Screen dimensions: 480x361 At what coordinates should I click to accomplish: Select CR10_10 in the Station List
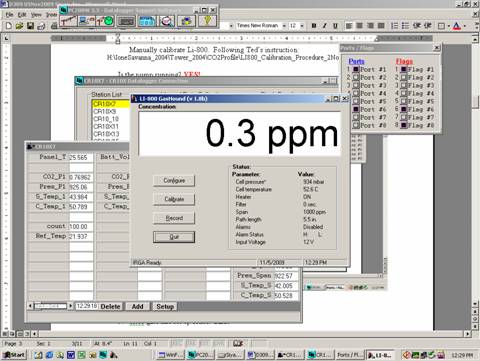[x=111, y=119]
